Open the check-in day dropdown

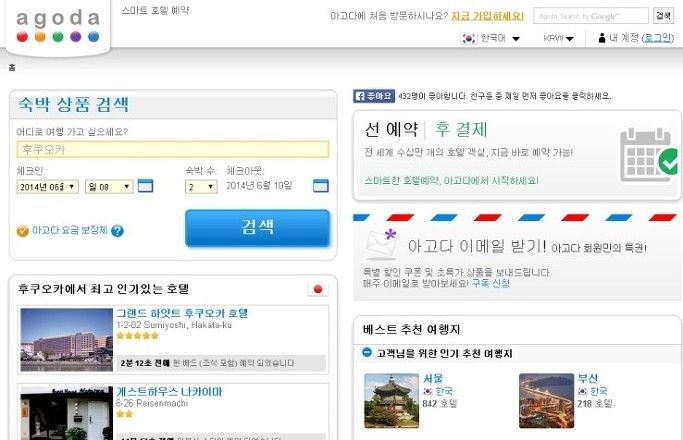pos(109,187)
